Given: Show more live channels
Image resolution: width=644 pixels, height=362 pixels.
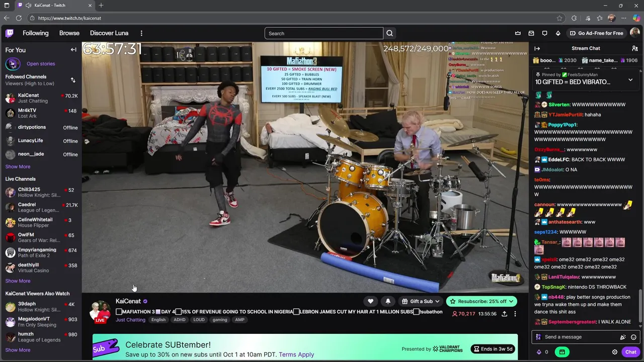Looking at the screenshot, I should click(18, 281).
